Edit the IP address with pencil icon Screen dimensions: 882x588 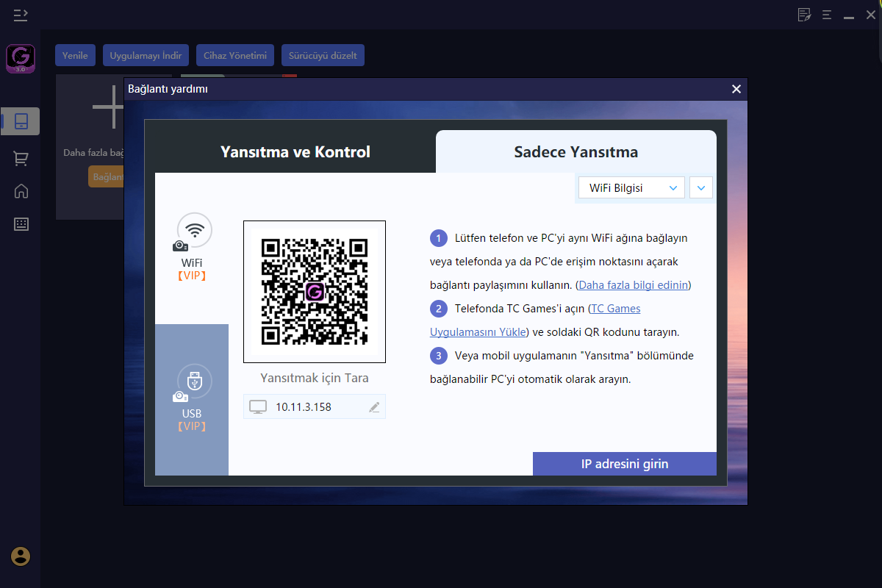point(374,407)
